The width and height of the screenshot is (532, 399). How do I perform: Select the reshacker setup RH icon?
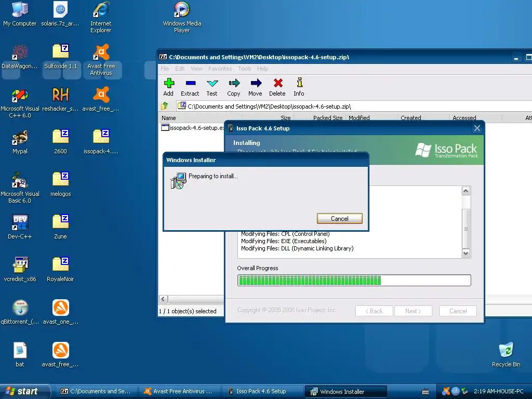(x=60, y=99)
